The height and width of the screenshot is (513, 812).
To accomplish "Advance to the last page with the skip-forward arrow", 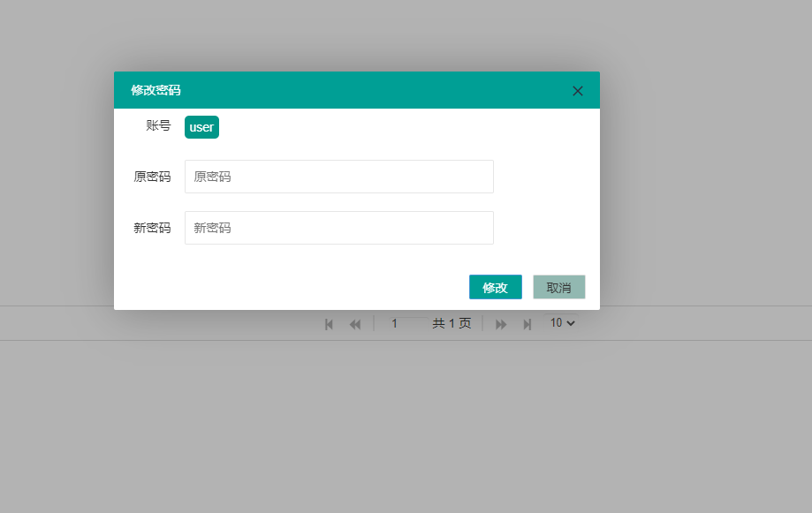I will (527, 324).
